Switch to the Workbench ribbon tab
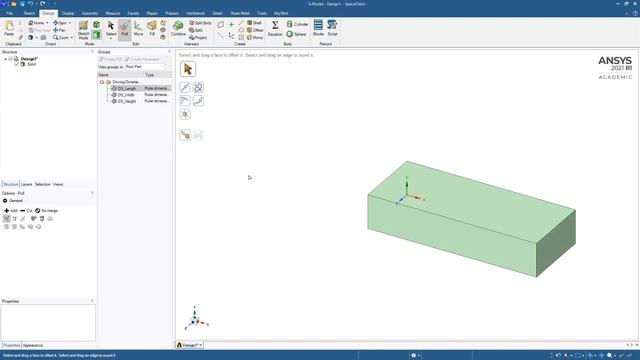 [195, 13]
